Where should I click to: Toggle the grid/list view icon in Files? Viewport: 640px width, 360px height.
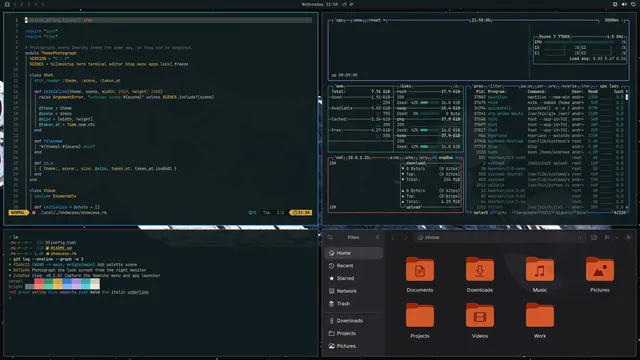(607, 237)
